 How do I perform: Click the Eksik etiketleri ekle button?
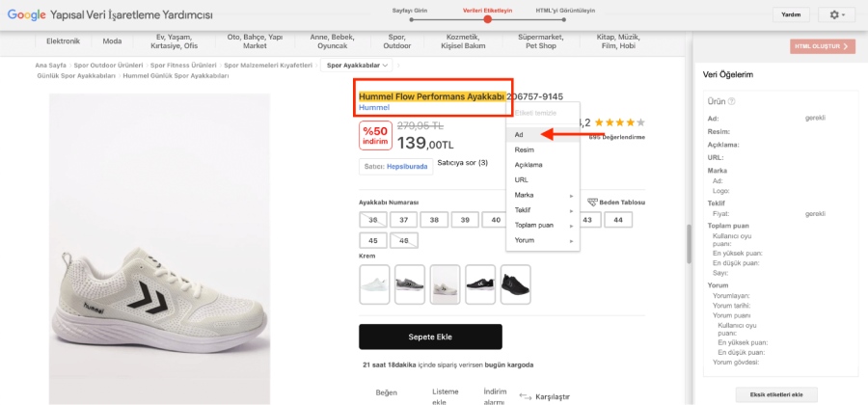(x=776, y=394)
